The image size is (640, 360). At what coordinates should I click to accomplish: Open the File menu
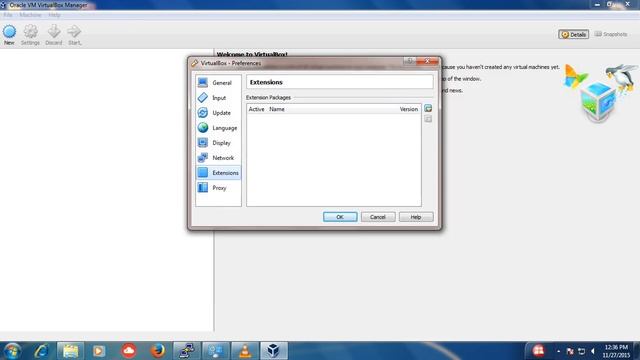(8, 15)
